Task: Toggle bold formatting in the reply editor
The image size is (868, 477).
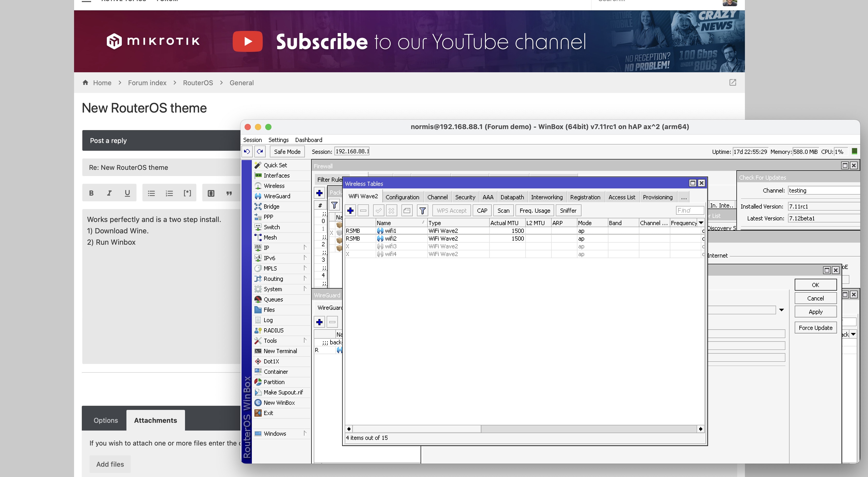Action: tap(91, 193)
